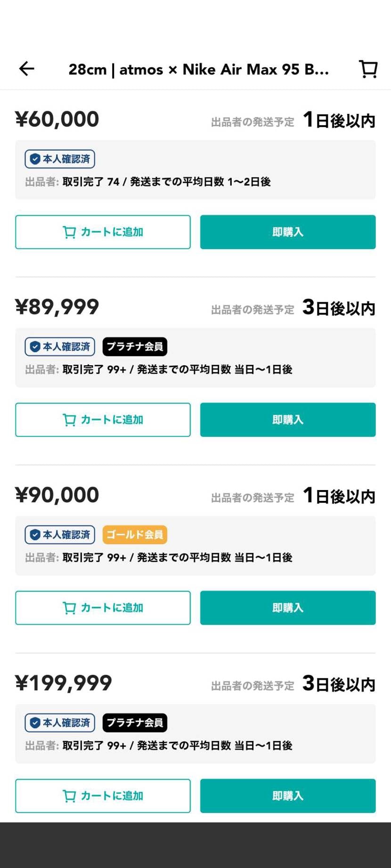Buy the ¥90,000 listing now

tap(287, 608)
